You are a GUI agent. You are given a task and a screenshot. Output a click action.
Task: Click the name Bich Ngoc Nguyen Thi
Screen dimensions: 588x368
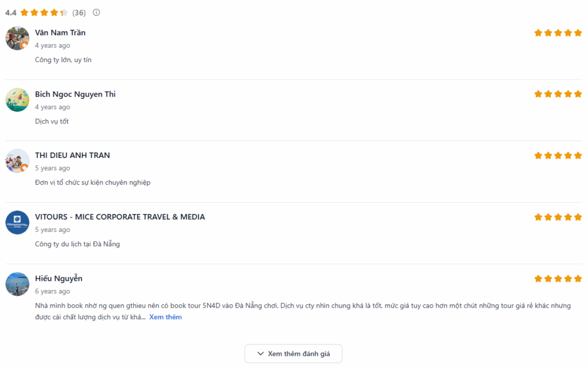[75, 94]
